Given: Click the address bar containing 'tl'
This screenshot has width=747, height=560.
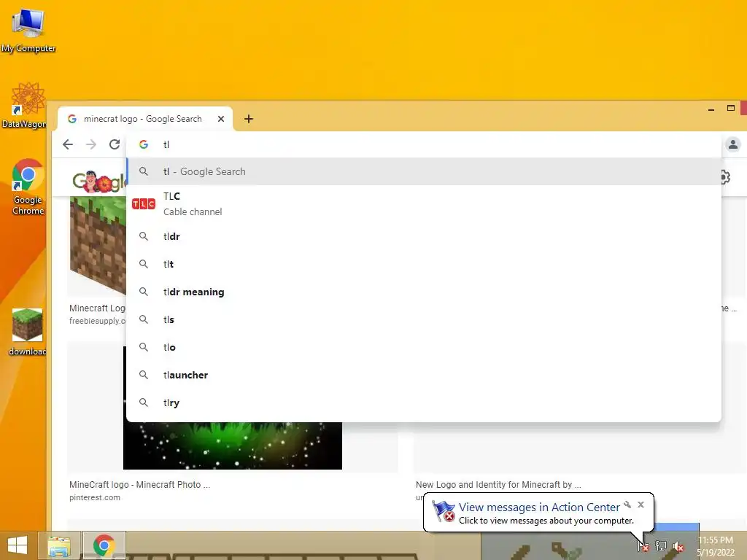Looking at the screenshot, I should coord(424,144).
